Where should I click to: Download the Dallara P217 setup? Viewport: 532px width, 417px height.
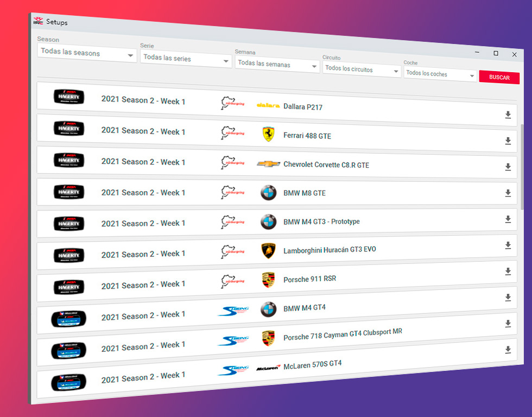click(508, 115)
